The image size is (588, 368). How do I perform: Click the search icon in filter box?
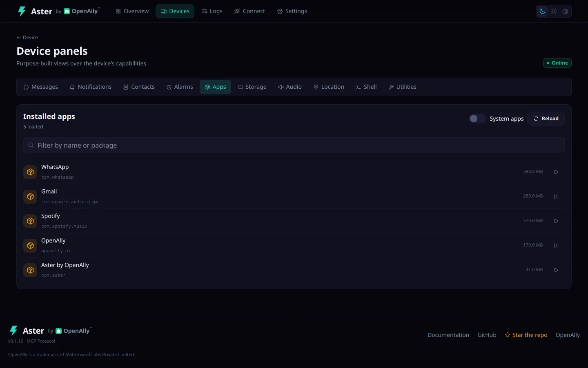tap(31, 145)
